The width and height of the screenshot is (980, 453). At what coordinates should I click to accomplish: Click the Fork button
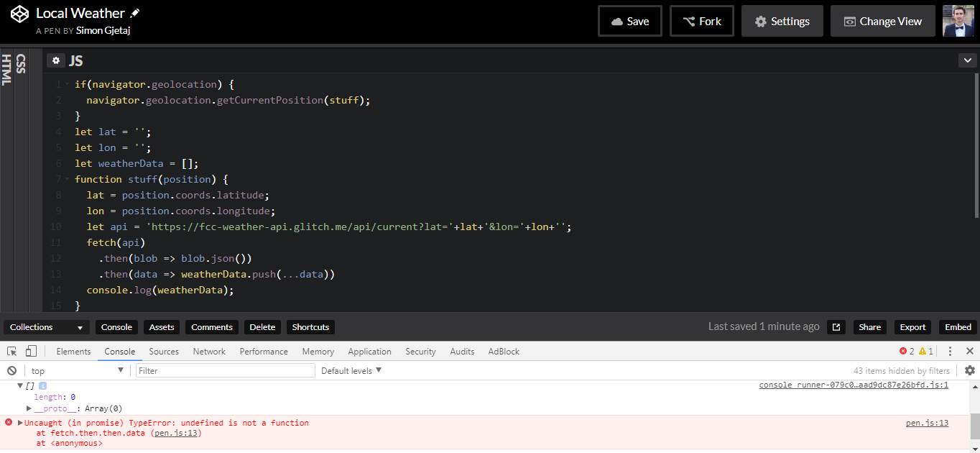click(701, 22)
